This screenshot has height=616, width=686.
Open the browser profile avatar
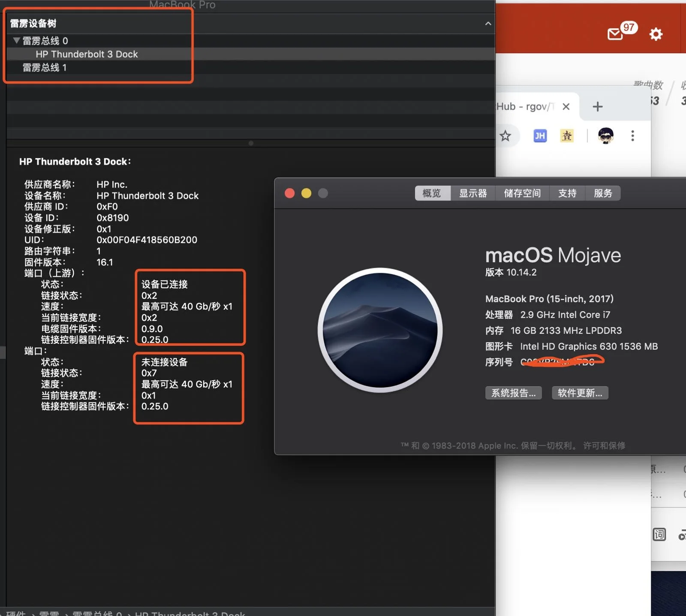click(x=605, y=136)
